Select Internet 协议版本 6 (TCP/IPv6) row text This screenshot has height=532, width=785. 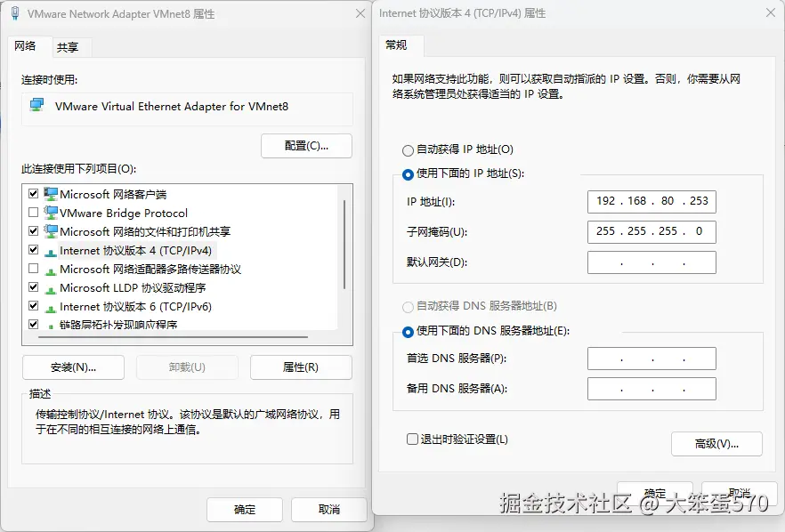[x=135, y=306]
